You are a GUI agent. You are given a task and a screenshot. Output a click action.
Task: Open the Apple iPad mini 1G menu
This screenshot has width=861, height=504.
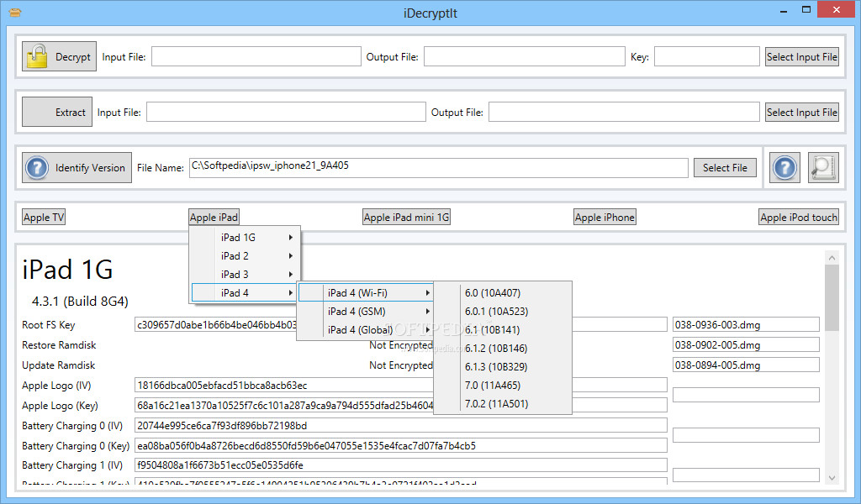coord(406,218)
